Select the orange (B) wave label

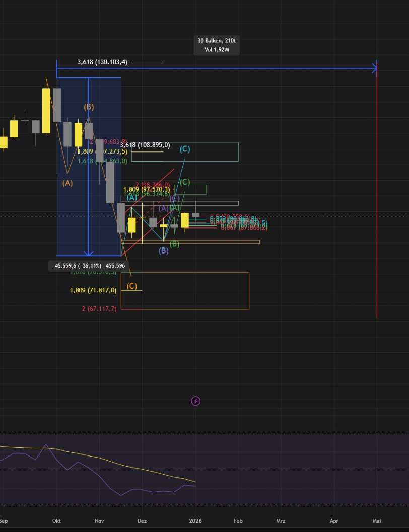(x=89, y=107)
